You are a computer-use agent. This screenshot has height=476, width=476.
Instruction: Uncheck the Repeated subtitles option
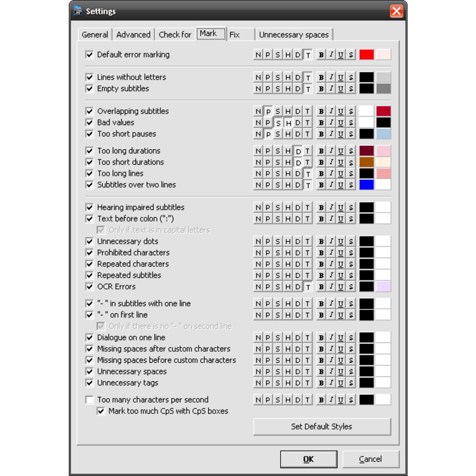[90, 276]
